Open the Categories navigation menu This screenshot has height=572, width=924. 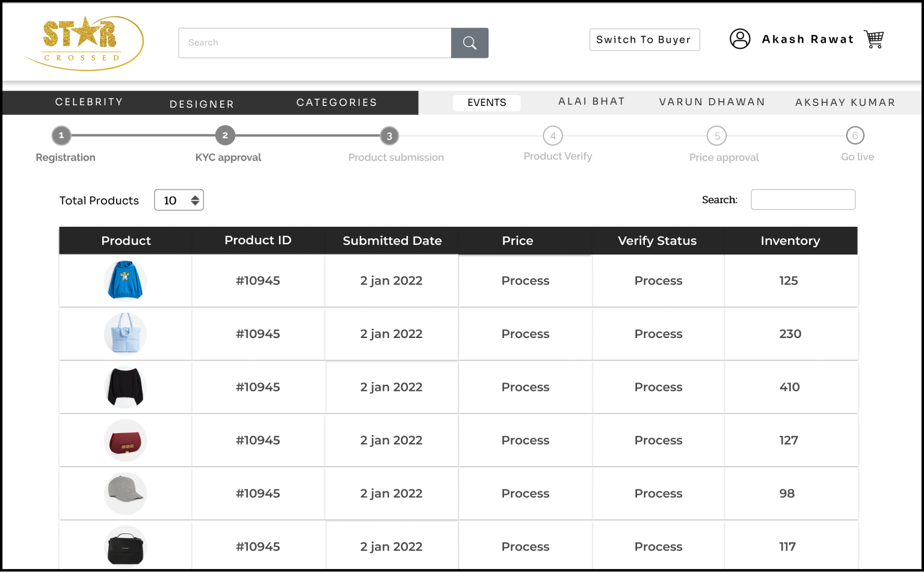pos(336,103)
